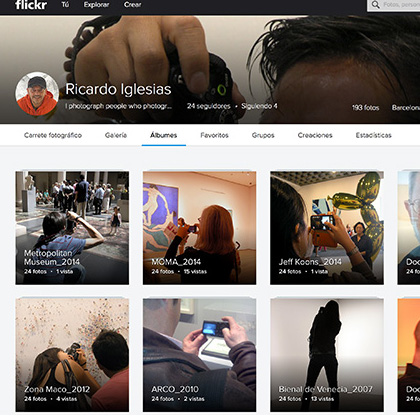Switch to the Carrete fotográfico tab
The height and width of the screenshot is (420, 420).
pyautogui.click(x=53, y=135)
